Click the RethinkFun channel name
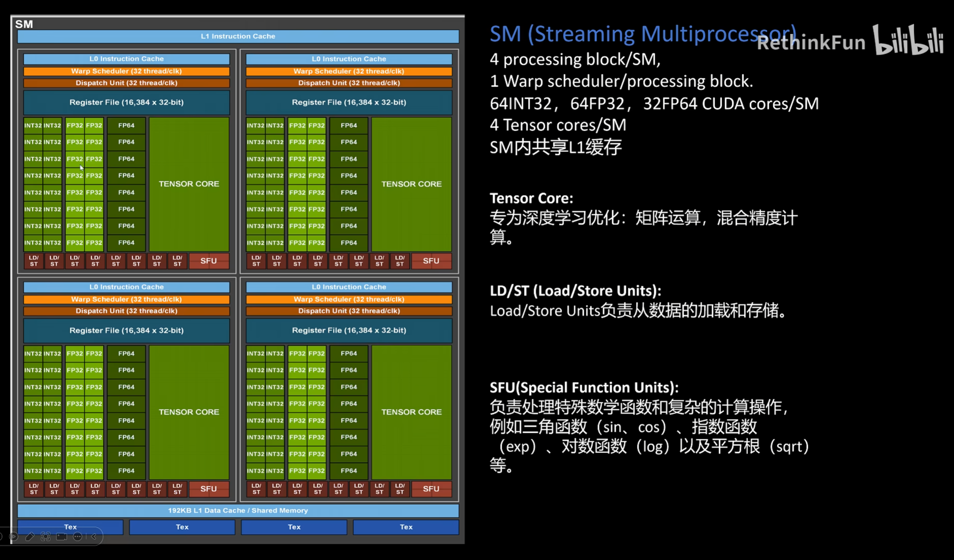Viewport: 954px width, 560px height. [811, 42]
